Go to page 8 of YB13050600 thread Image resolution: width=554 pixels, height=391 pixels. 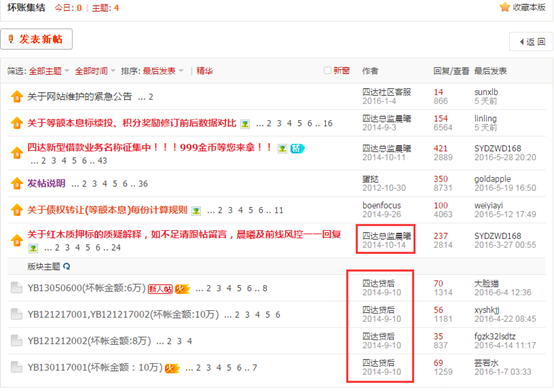click(265, 289)
